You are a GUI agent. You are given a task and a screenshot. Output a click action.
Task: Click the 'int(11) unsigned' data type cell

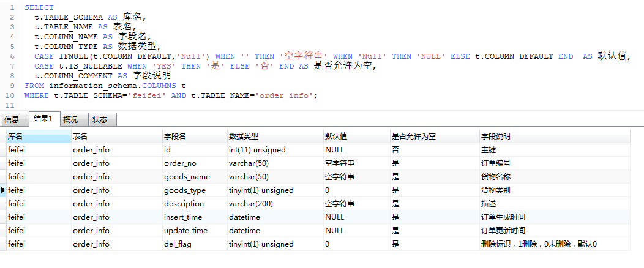(x=275, y=150)
